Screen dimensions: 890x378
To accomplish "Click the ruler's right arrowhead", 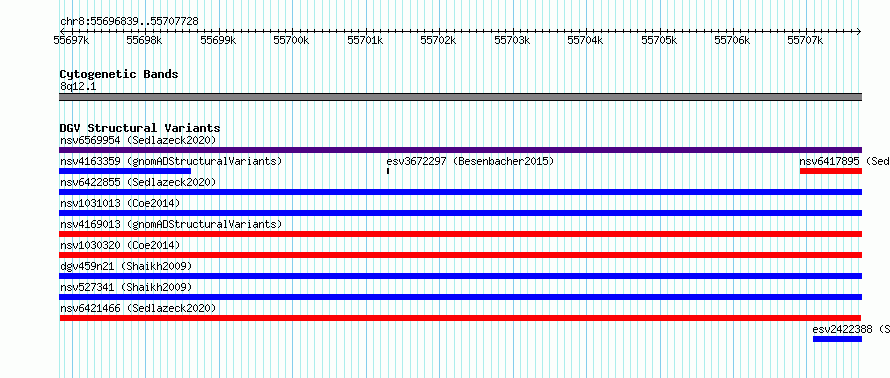I will click(859, 31).
